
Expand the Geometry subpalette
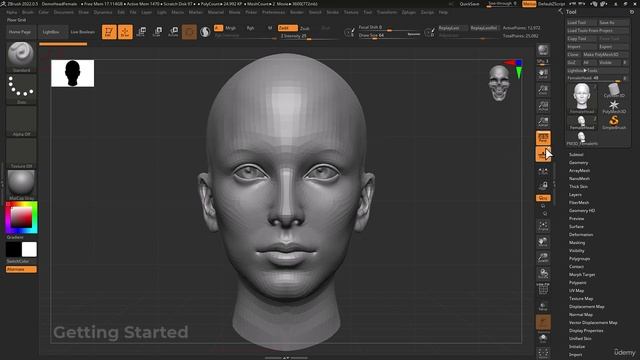coord(578,162)
